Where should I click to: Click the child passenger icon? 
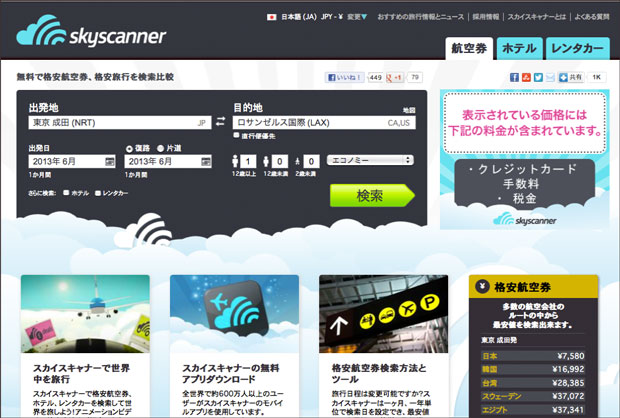[266, 161]
